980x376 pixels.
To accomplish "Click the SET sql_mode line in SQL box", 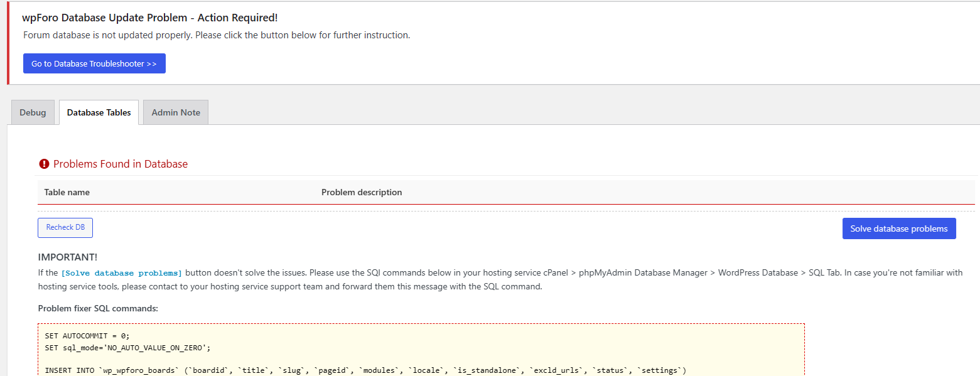I will [127, 347].
